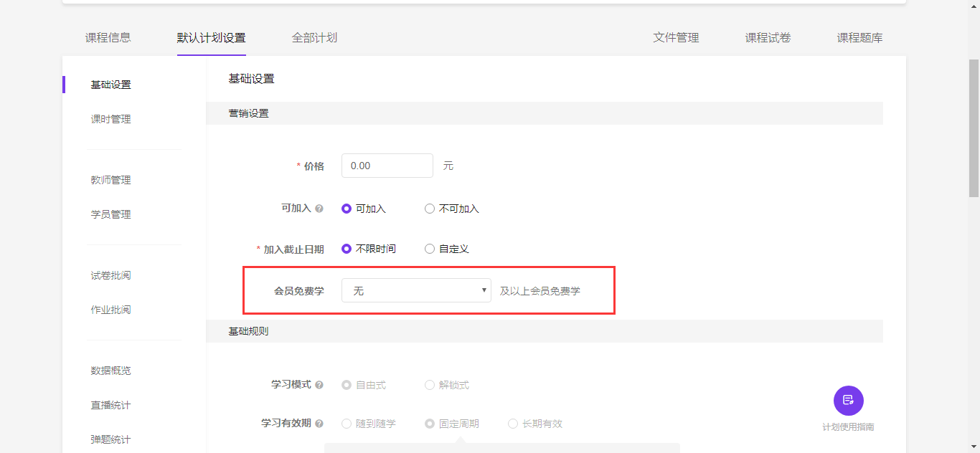Open the 计划使用指南 purple guide icon
The image size is (980, 453).
pos(848,401)
